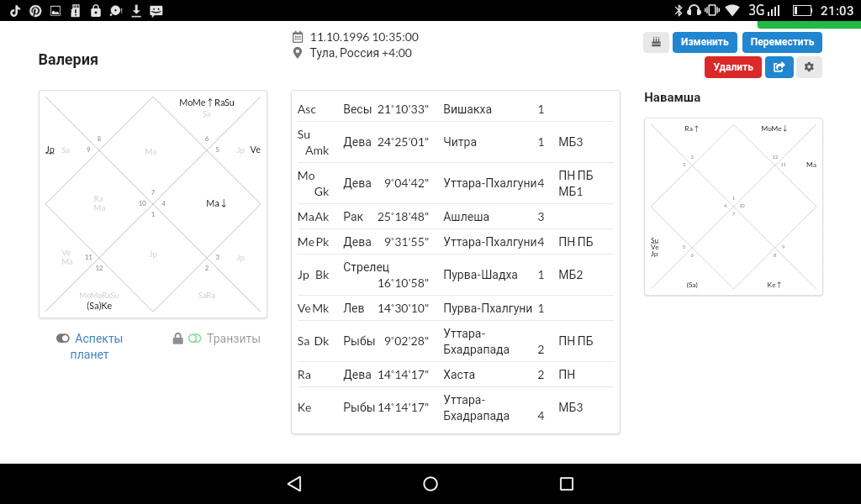
Task: Tap the Android back navigation button
Action: [294, 484]
